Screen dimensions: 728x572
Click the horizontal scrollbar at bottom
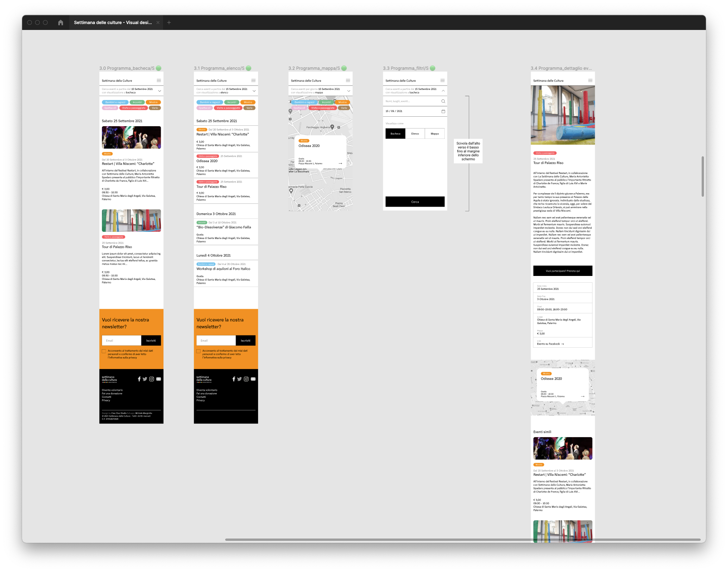462,540
